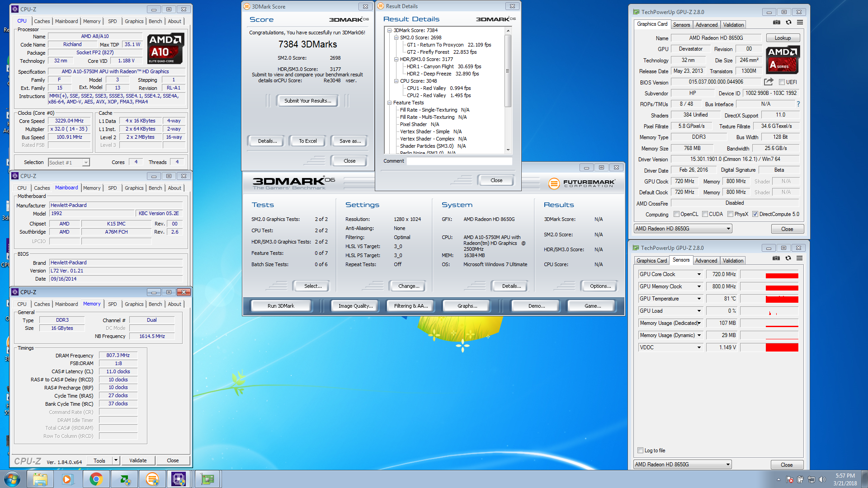Viewport: 868px width, 488px height.
Task: Open Google Chrome from taskbar
Action: tap(96, 479)
